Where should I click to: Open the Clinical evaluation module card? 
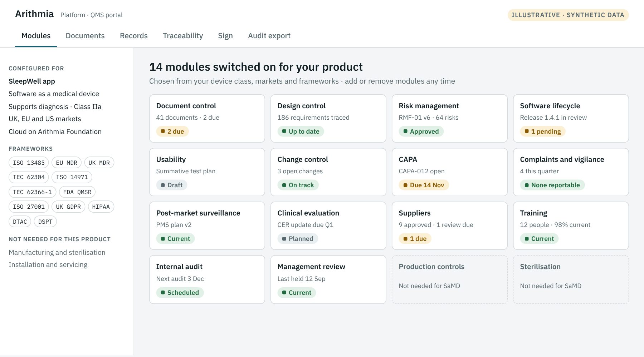pyautogui.click(x=328, y=225)
